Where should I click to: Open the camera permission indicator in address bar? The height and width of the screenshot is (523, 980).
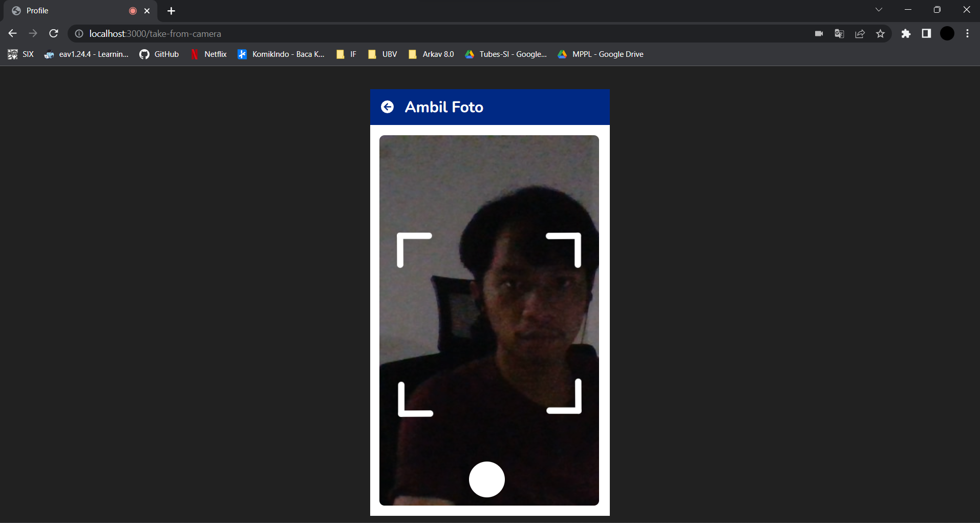coord(819,33)
